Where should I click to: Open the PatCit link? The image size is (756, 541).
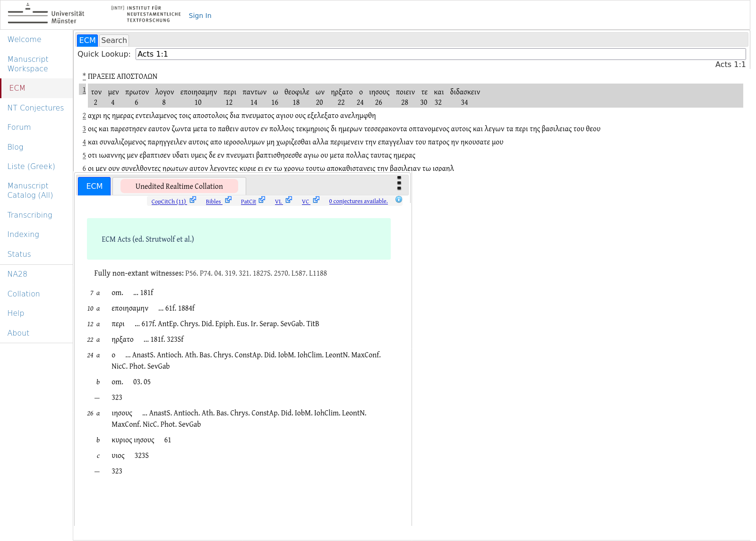[249, 202]
